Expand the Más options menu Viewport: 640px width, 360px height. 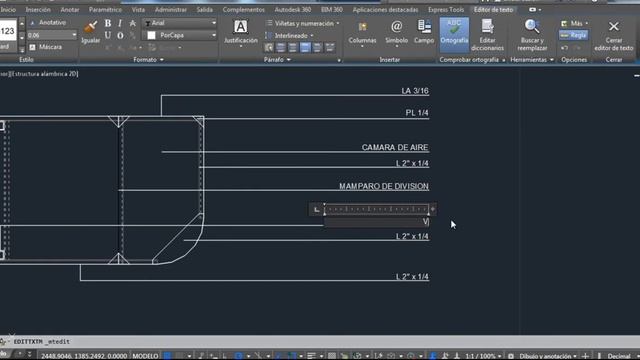[x=575, y=24]
